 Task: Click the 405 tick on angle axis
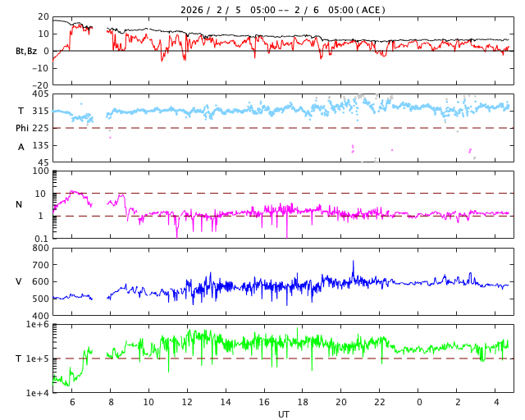[x=39, y=94]
